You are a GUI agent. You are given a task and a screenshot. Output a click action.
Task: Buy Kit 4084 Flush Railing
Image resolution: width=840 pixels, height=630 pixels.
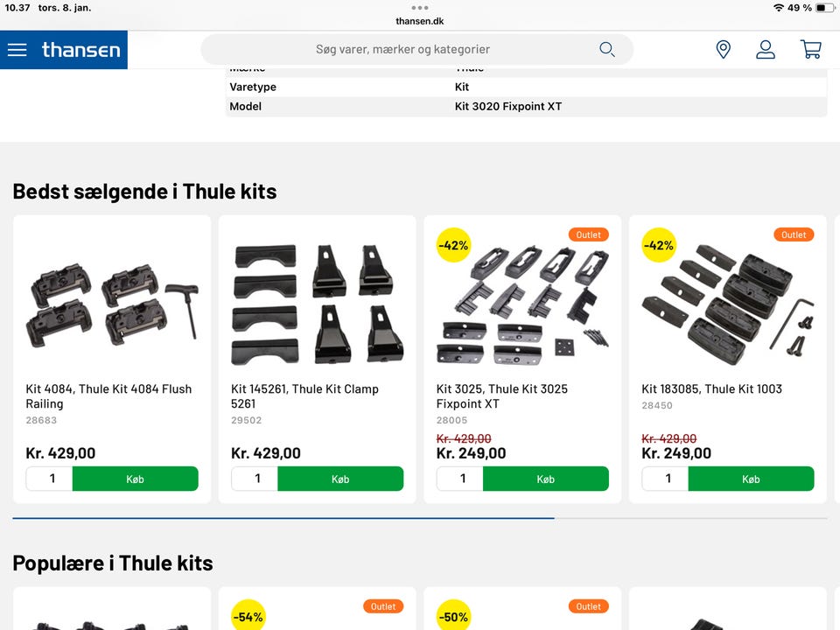point(135,479)
